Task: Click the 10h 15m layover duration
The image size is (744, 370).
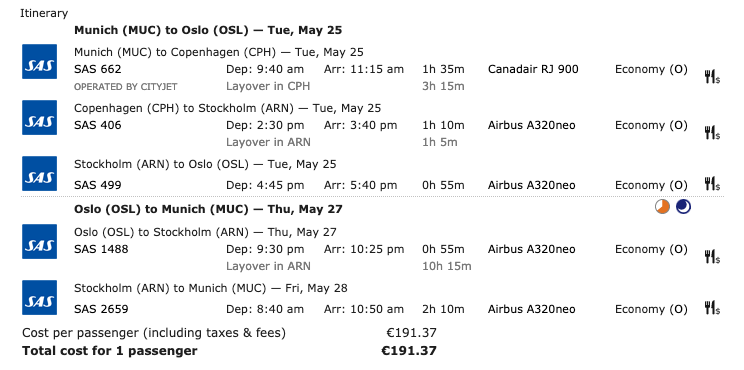Action: click(446, 266)
